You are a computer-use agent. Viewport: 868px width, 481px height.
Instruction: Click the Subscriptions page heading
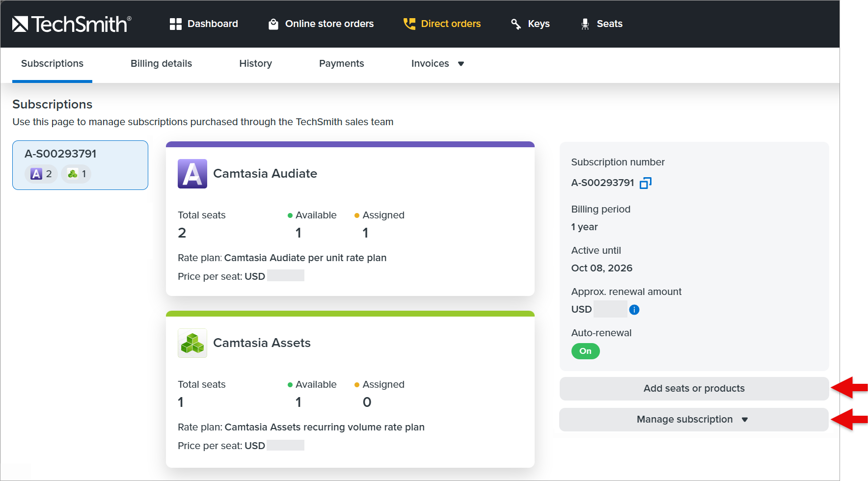(x=52, y=105)
